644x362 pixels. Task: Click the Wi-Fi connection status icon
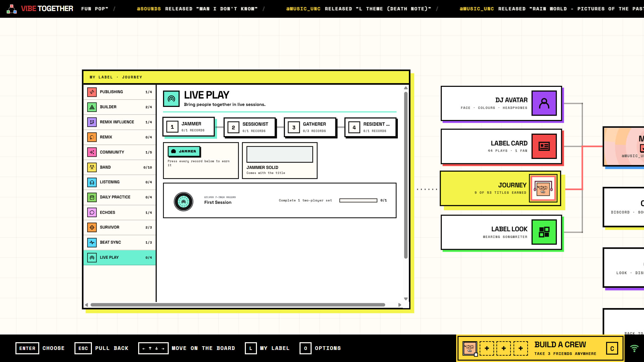coord(634,348)
